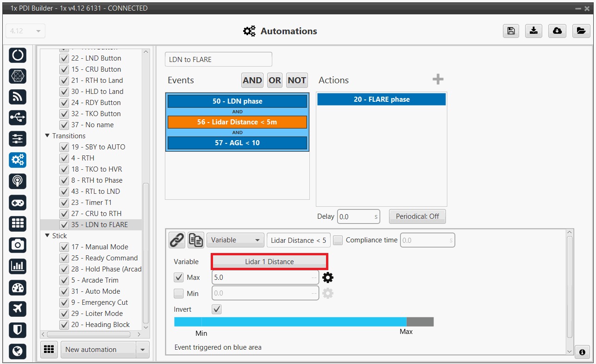Click the gear icon beside Max value
Viewport: 596px width, 364px height.
[328, 278]
